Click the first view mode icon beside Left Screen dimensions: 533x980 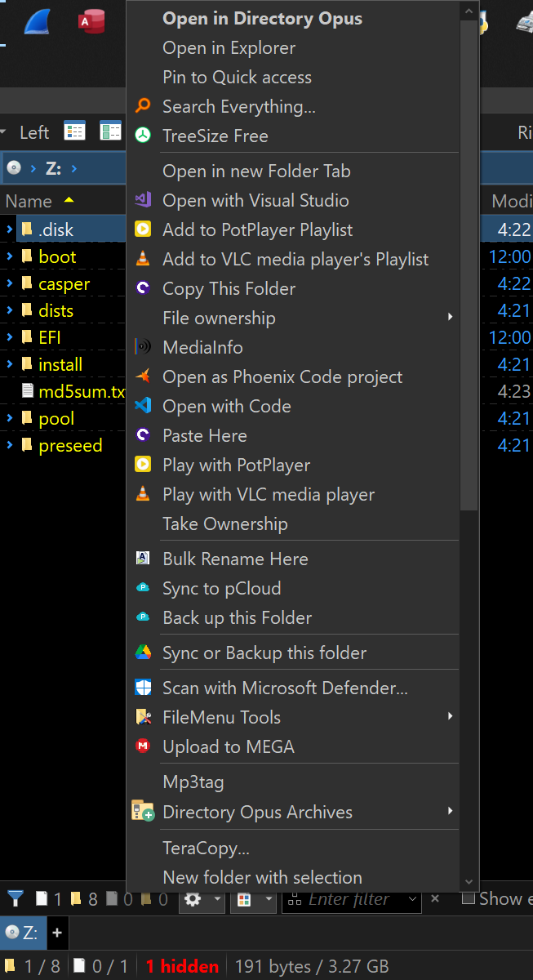74,131
